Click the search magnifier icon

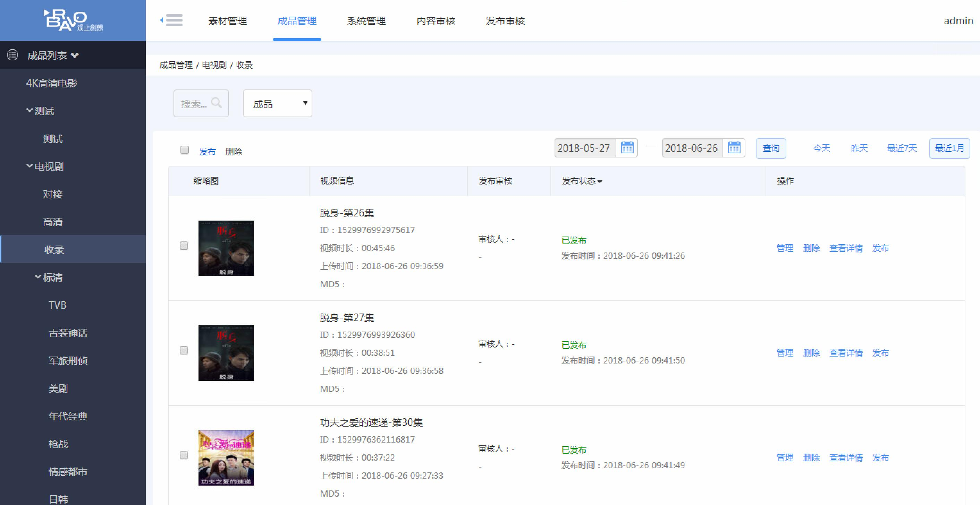216,103
